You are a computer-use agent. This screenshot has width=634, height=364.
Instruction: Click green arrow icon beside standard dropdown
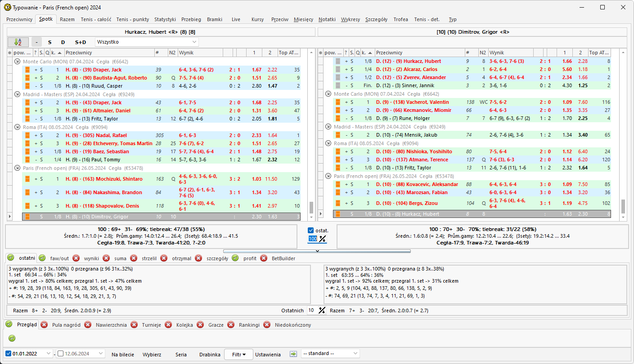point(294,354)
